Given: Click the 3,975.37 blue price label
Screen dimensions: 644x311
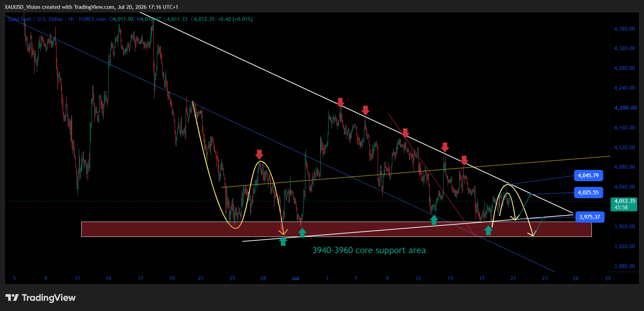Looking at the screenshot, I should click(590, 217).
